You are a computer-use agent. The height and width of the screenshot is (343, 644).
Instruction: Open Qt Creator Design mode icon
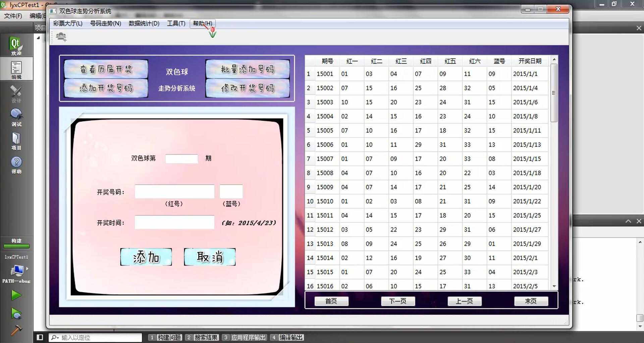point(16,94)
